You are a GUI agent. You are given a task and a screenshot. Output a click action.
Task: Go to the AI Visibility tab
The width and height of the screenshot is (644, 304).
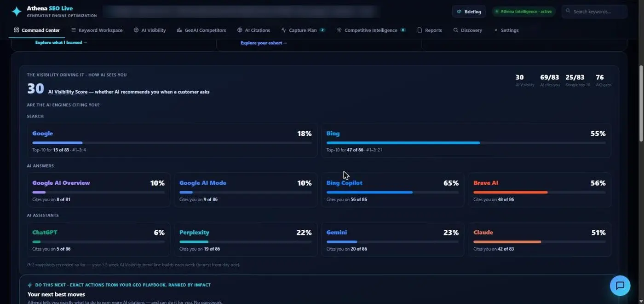click(x=150, y=30)
